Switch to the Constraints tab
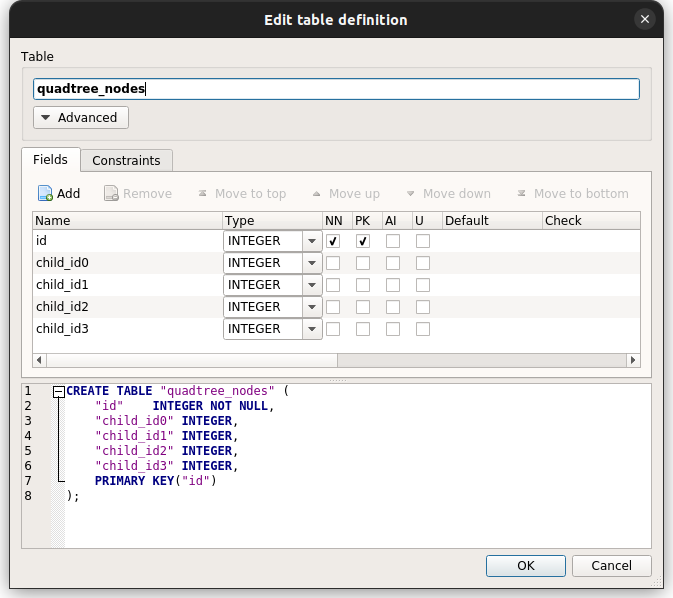 pyautogui.click(x=126, y=161)
